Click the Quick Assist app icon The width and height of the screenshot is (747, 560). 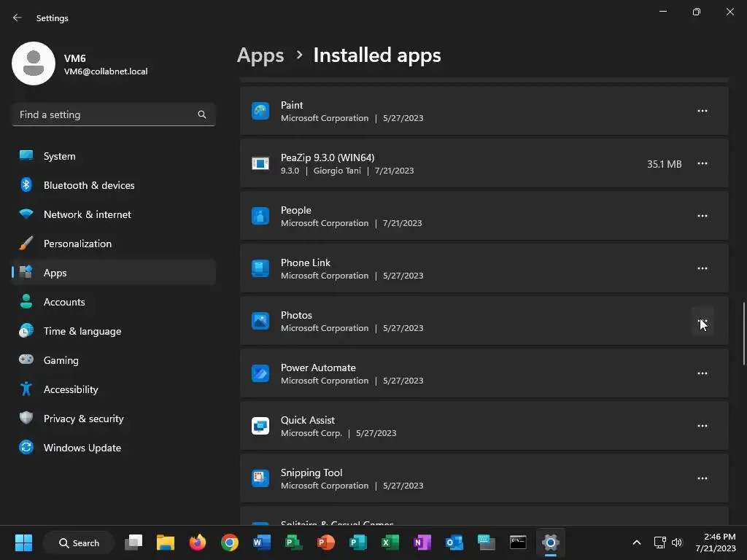pos(260,426)
